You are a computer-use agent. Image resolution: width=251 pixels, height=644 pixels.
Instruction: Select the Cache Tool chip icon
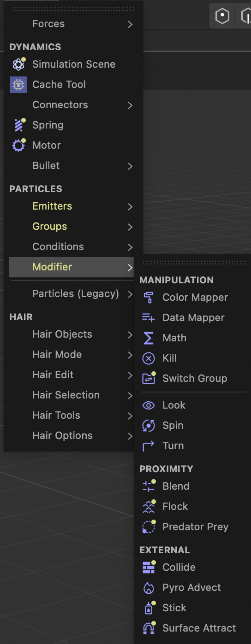(x=18, y=84)
